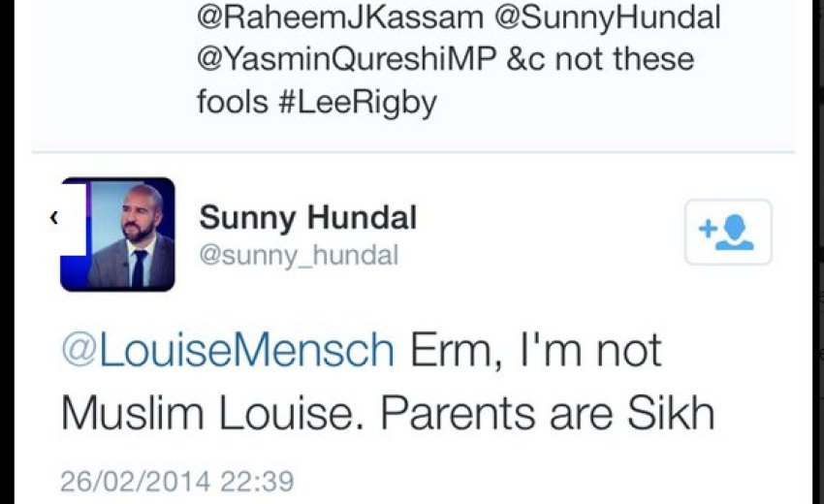Open Sunny Hundal's profile photo
The image size is (824, 504).
(119, 235)
